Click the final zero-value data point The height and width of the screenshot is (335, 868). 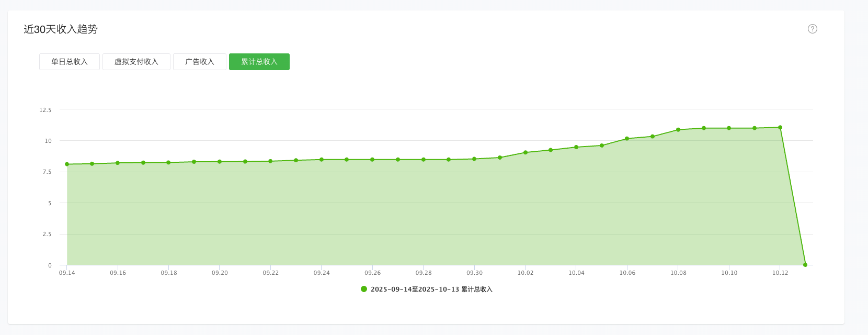[805, 265]
